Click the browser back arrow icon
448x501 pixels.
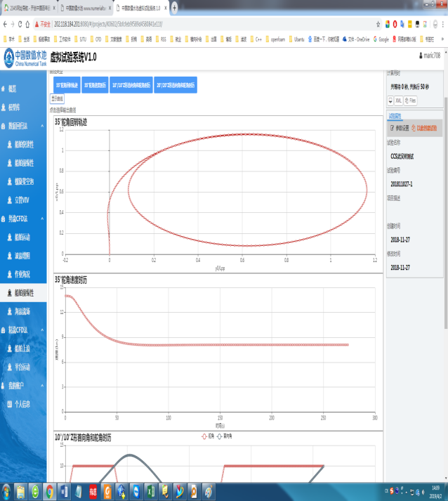click(5, 24)
